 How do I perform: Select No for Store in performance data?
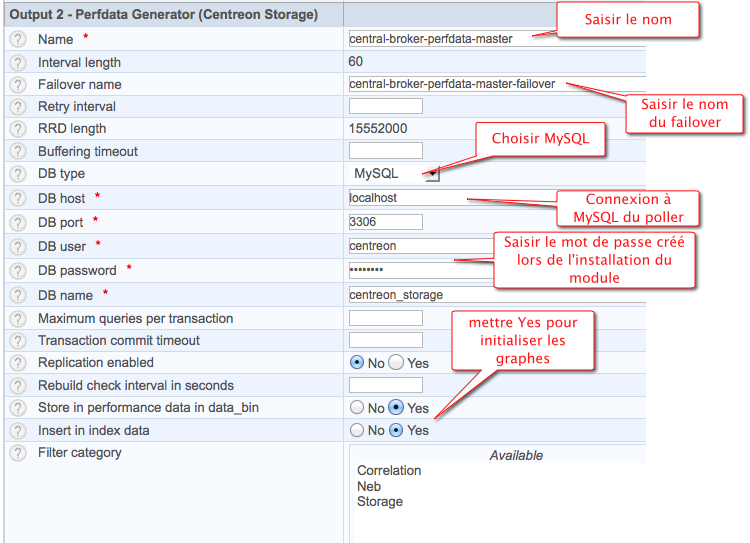pos(356,408)
